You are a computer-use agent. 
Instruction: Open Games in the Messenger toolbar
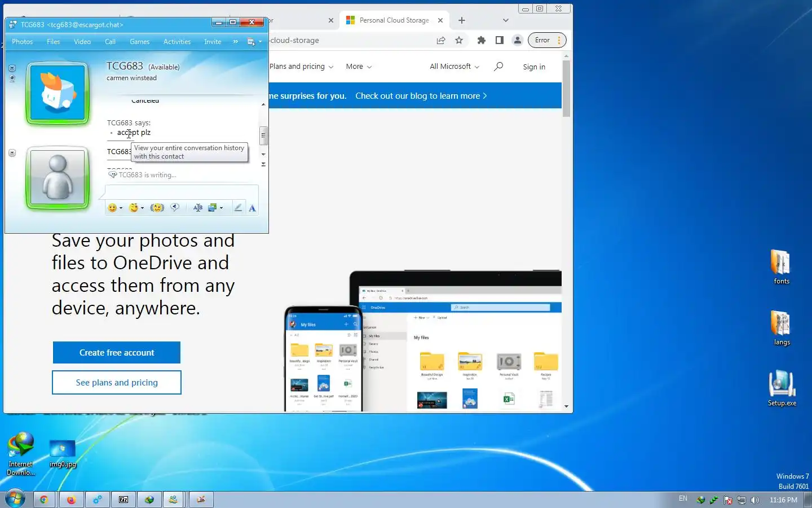click(x=139, y=42)
